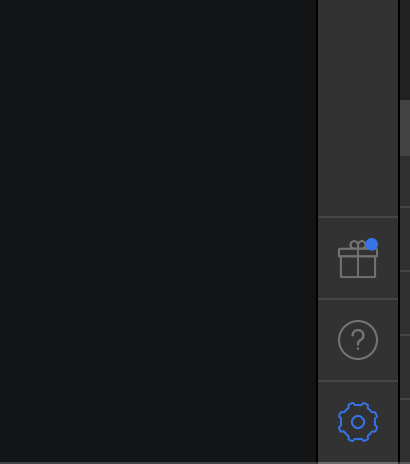Open Settings via the blue gear icon
Image resolution: width=410 pixels, height=464 pixels.
[358, 422]
